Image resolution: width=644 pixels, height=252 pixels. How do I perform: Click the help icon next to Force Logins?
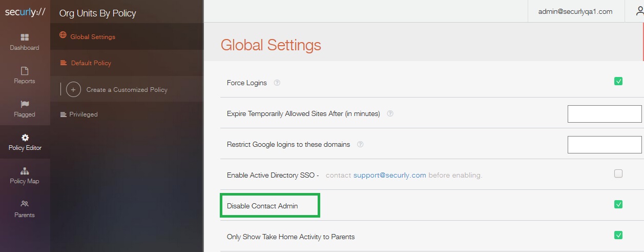[277, 83]
